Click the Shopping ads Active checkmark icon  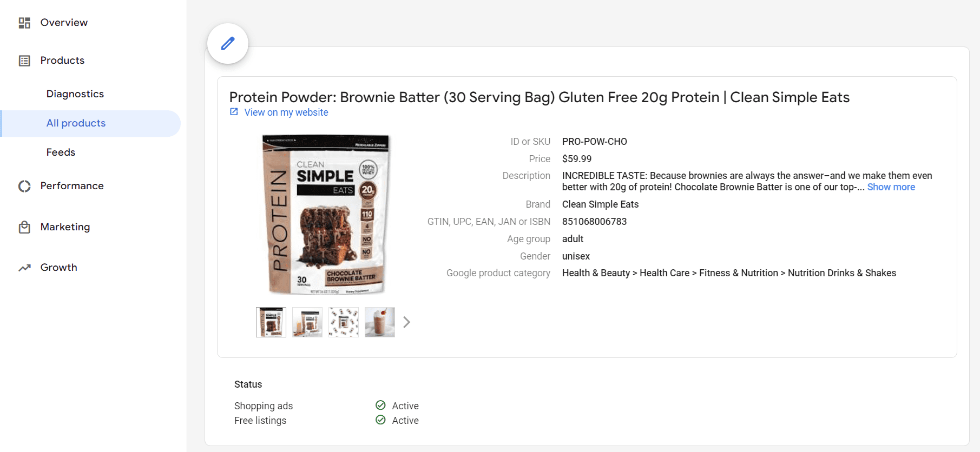tap(380, 406)
